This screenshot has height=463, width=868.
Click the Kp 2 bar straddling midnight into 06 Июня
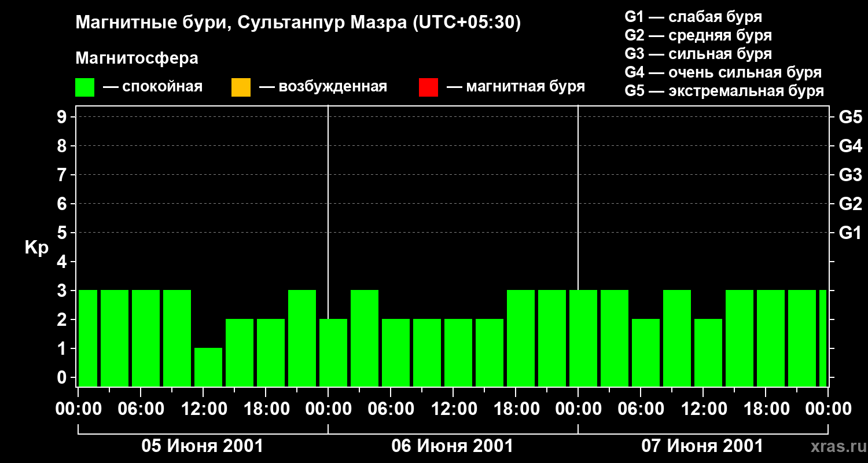coord(333,352)
